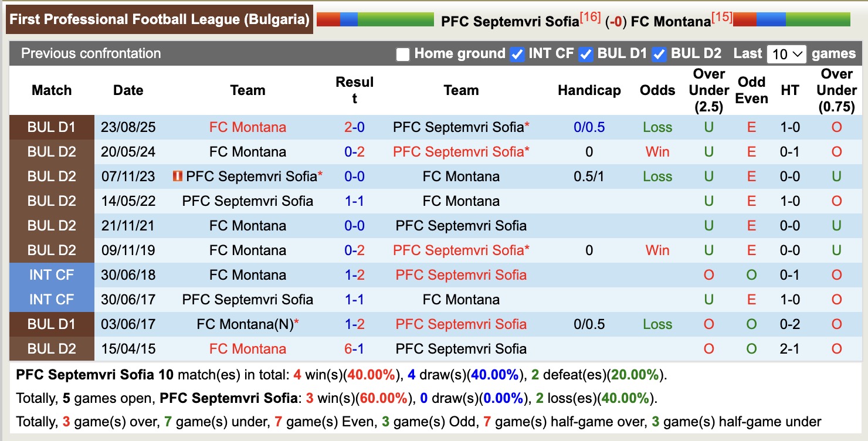Open the Last games count dropdown
Screen dimensions: 868x441
786,55
